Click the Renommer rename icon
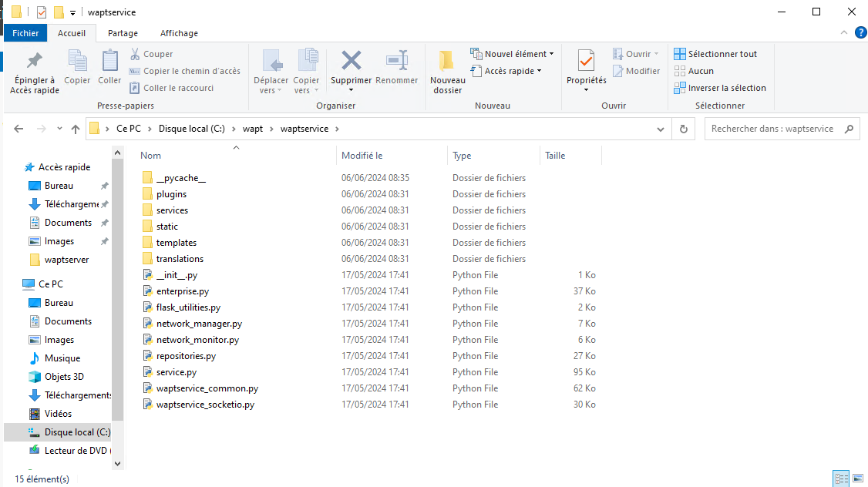The width and height of the screenshot is (868, 487). [397, 60]
